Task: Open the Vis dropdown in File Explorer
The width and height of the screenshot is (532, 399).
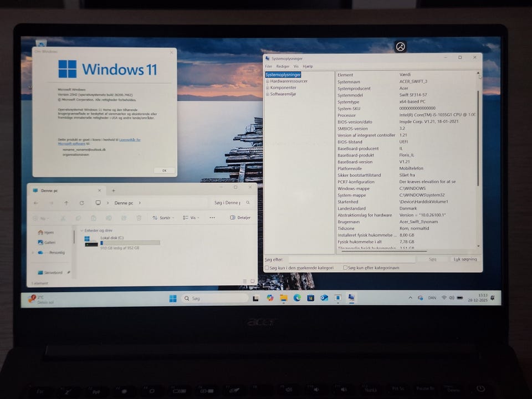Action: pos(191,218)
